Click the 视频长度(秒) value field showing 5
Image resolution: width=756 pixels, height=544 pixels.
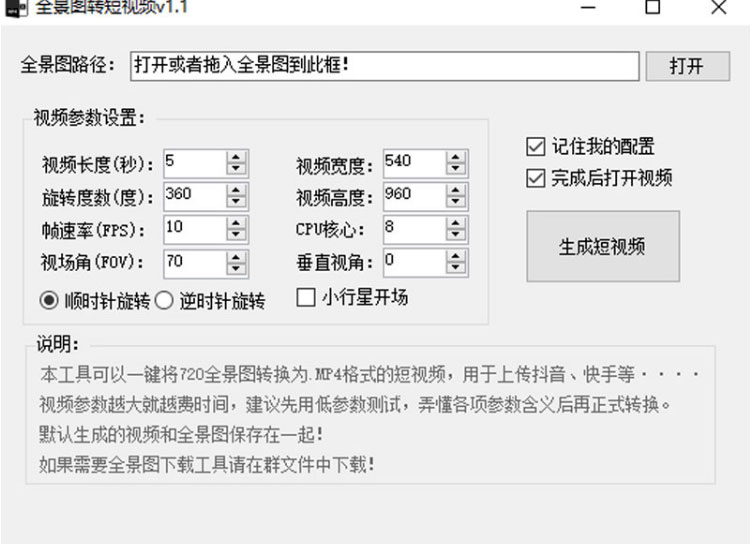pos(195,163)
